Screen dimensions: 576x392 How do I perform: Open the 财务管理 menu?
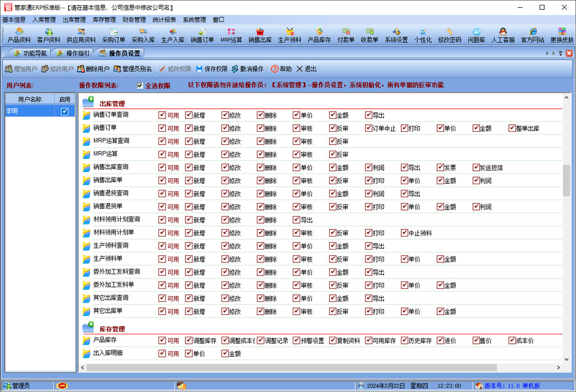coord(134,19)
